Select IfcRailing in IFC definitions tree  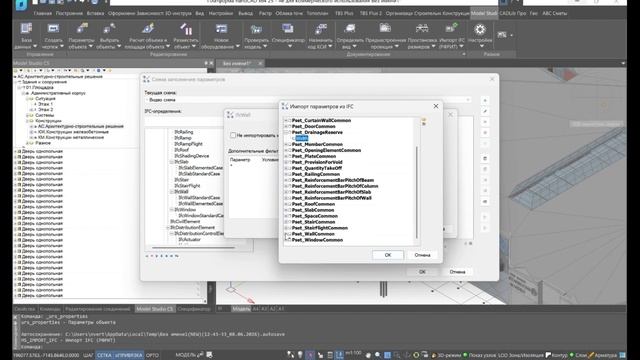pyautogui.click(x=184, y=132)
